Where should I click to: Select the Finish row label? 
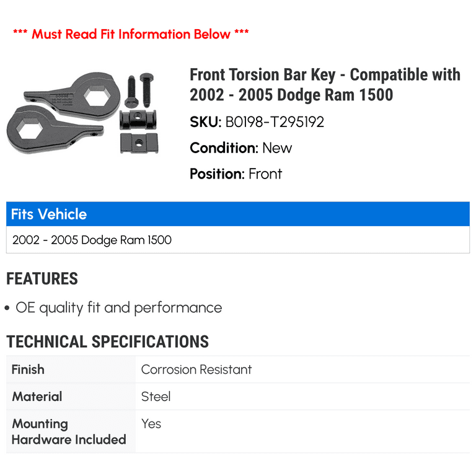(29, 369)
